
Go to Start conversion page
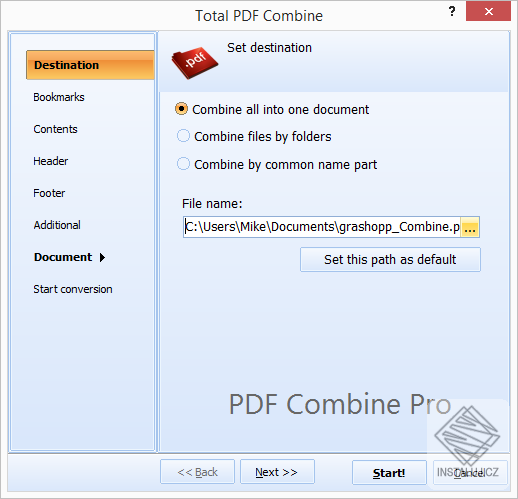tap(73, 289)
